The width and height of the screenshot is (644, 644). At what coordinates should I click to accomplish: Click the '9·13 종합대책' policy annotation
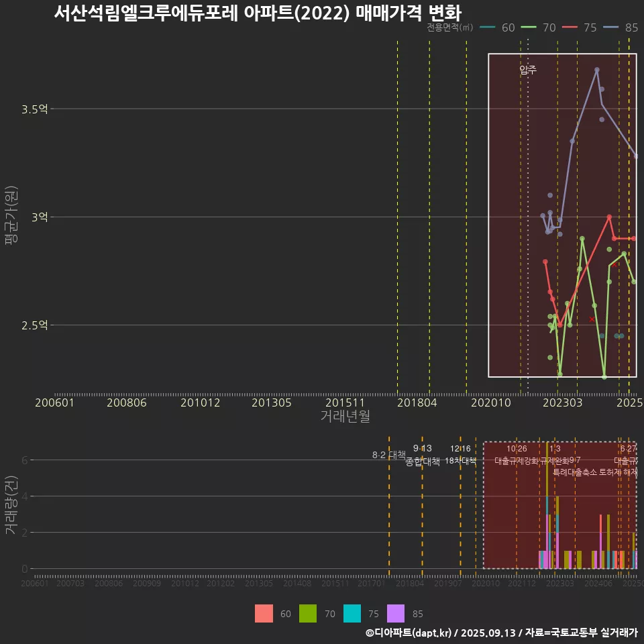[422, 455]
